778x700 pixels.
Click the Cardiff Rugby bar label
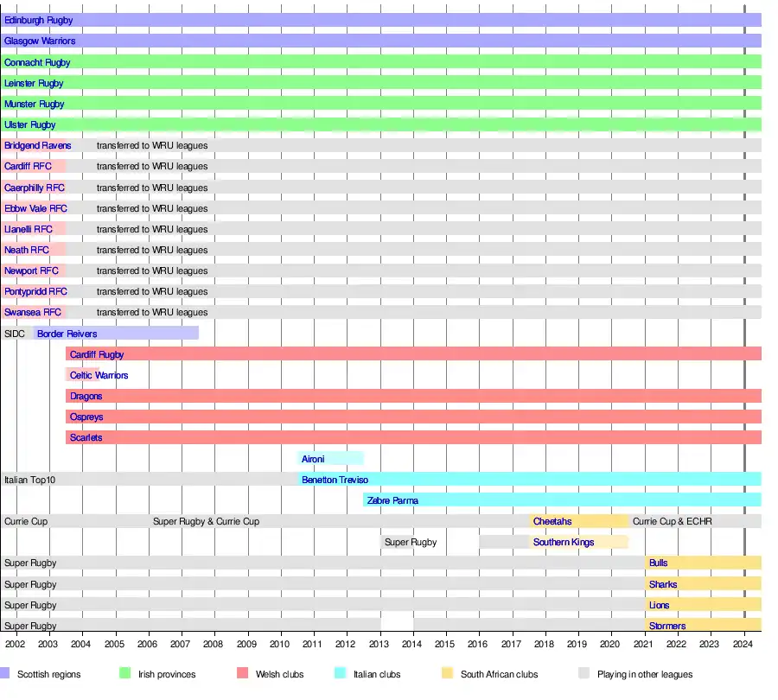(97, 354)
